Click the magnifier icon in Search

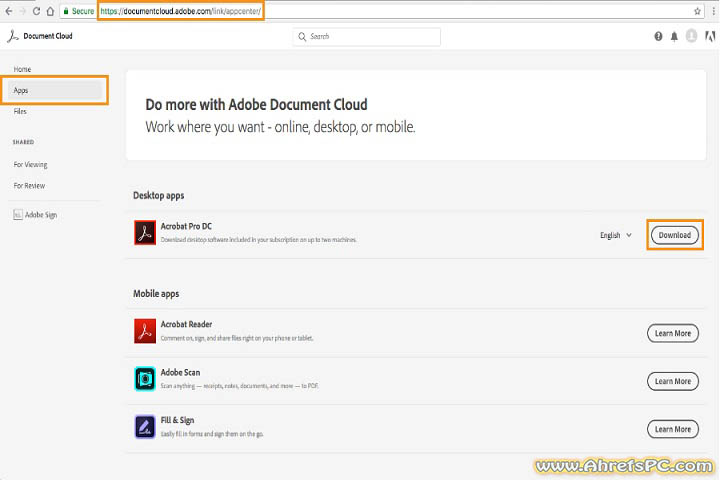point(302,36)
